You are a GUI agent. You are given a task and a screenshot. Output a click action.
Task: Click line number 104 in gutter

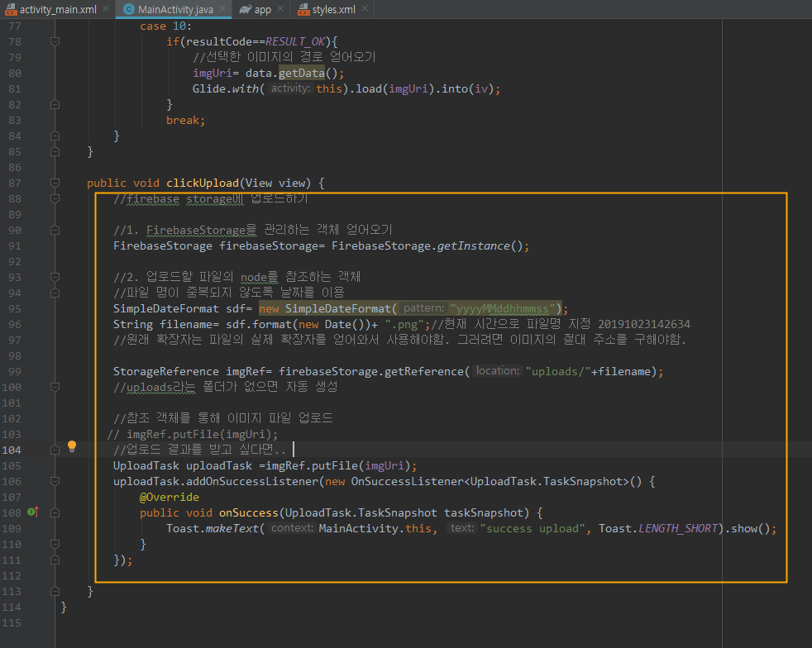tap(12, 450)
